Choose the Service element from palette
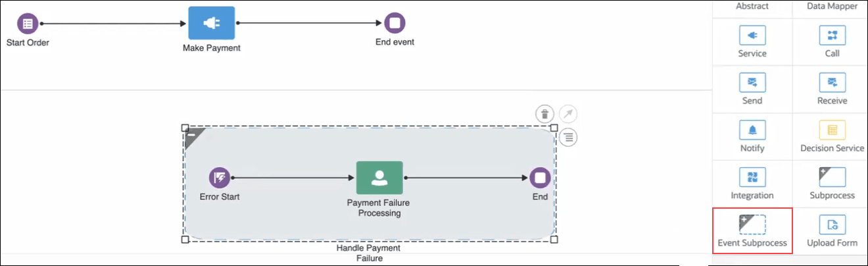 click(x=752, y=36)
